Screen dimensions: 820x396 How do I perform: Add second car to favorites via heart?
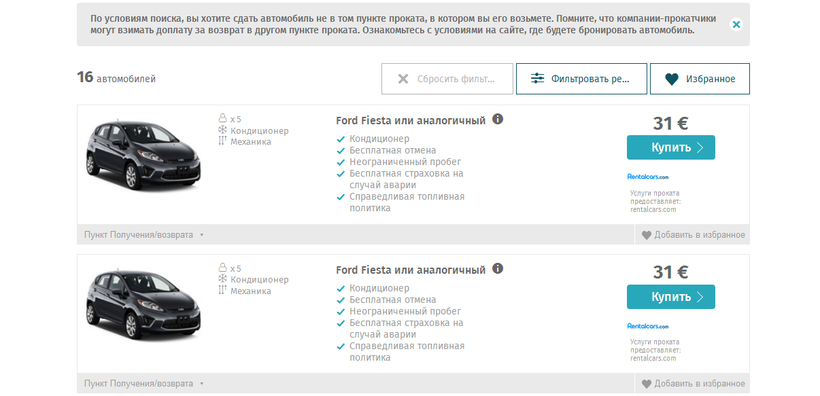pyautogui.click(x=646, y=384)
